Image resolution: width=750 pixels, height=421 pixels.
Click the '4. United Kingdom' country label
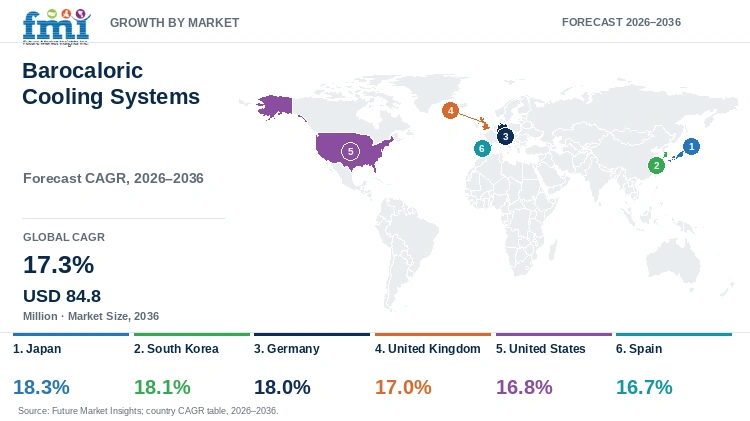428,349
